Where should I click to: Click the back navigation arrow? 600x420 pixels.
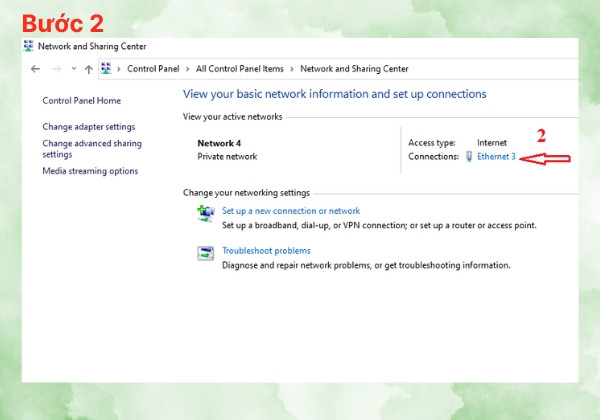click(x=35, y=69)
